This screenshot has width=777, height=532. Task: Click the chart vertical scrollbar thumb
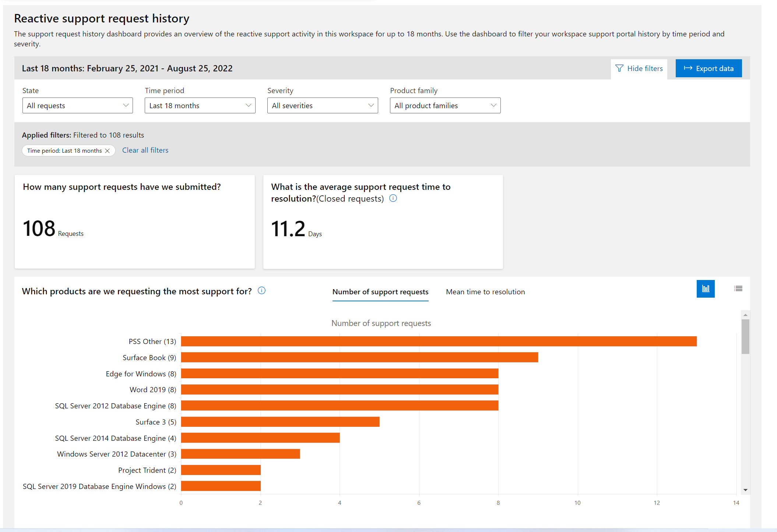coord(745,336)
